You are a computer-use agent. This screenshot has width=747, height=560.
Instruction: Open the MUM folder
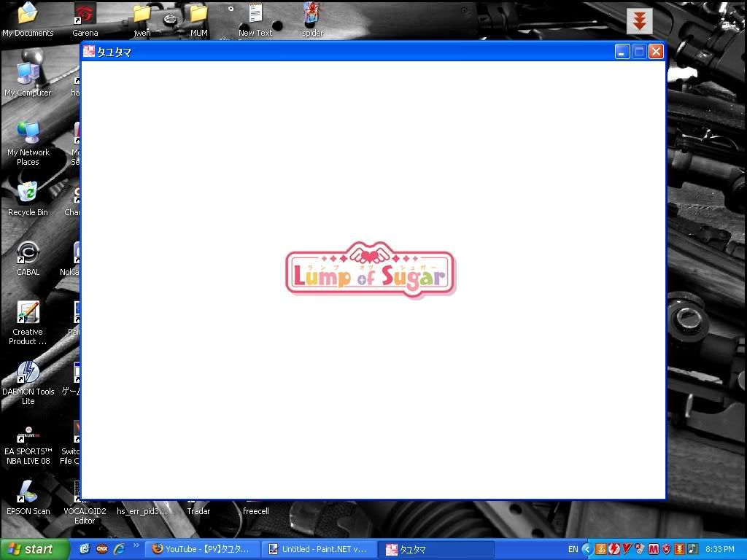click(x=198, y=19)
